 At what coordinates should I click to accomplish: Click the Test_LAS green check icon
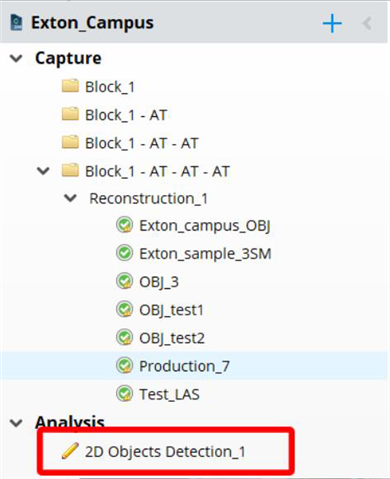pyautogui.click(x=125, y=394)
